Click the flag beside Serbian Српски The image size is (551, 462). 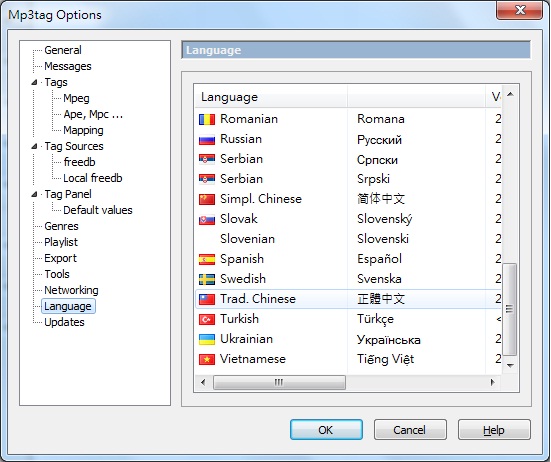coord(207,160)
